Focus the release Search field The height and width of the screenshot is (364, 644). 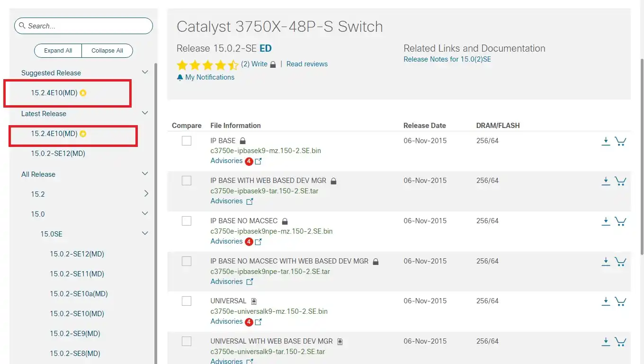point(83,26)
